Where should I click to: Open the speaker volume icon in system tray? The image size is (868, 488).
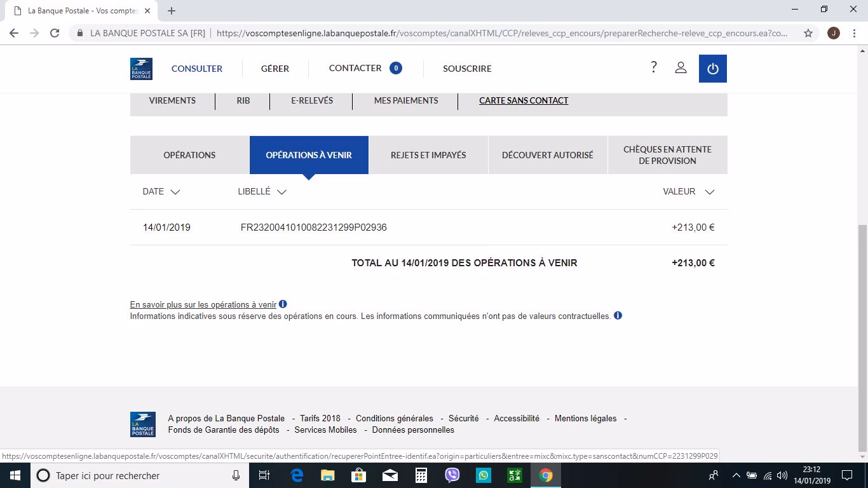coord(781,475)
